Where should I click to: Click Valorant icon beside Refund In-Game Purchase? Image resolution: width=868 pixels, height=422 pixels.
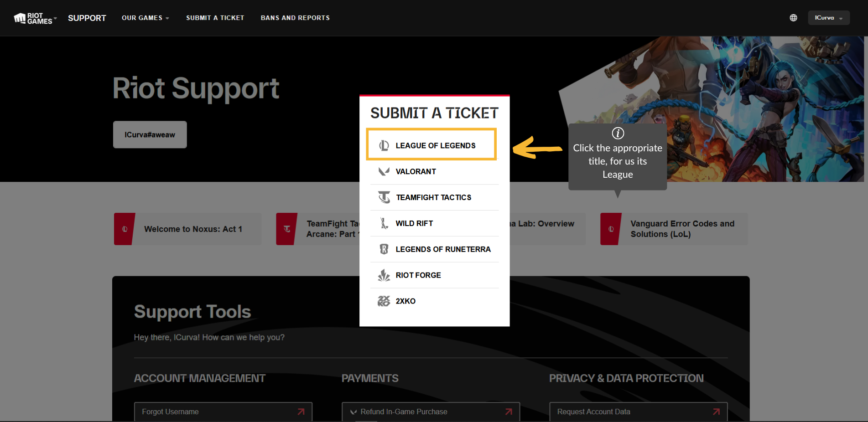(353, 412)
